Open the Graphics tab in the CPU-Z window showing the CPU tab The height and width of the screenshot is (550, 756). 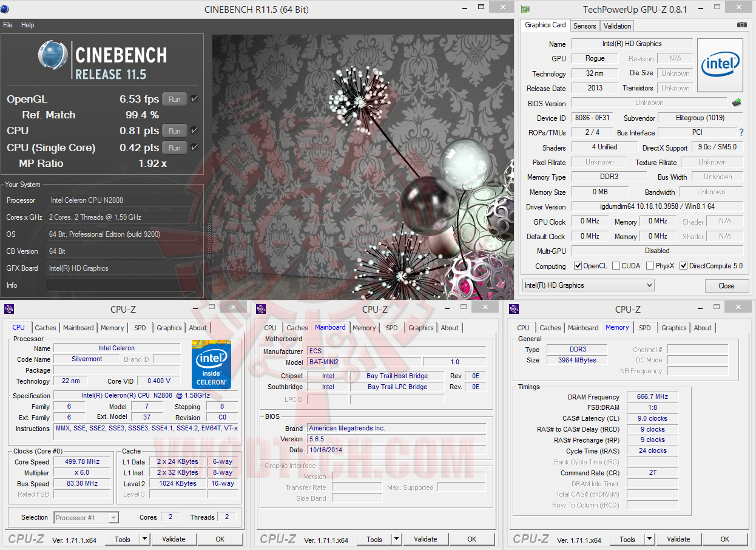click(169, 328)
